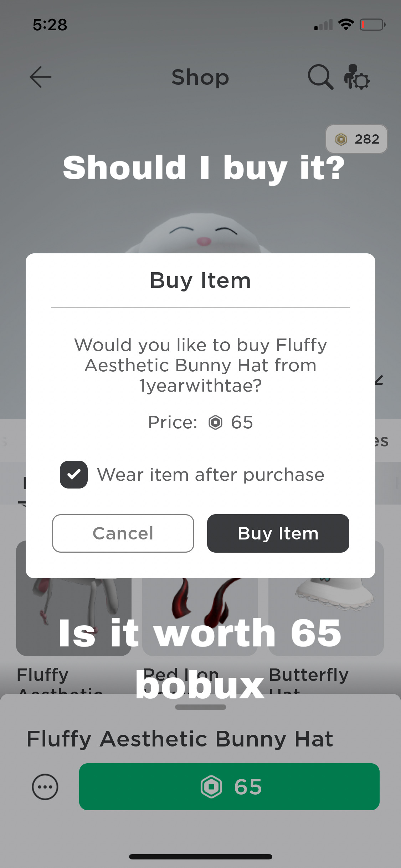The image size is (401, 868).
Task: Tap the home indicator bar
Action: click(x=201, y=857)
